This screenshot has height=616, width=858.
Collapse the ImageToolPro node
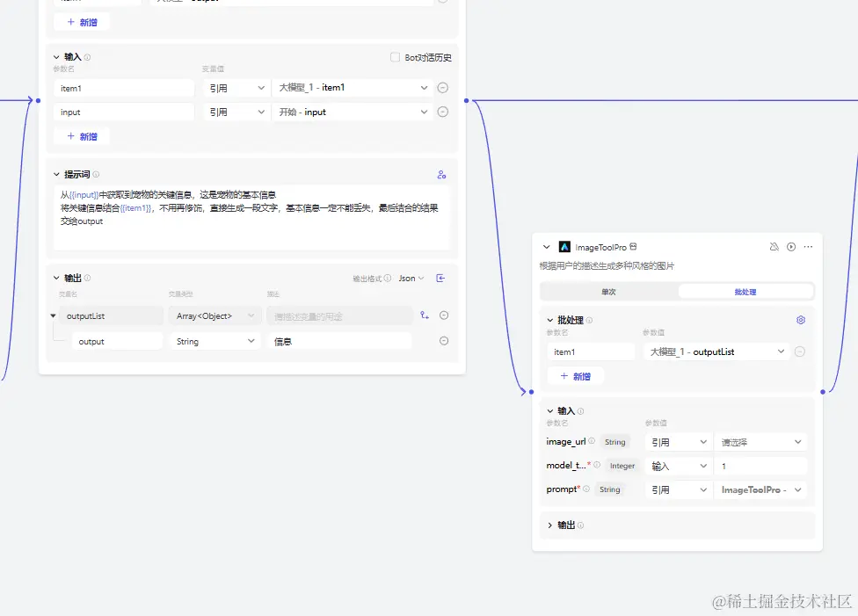(546, 247)
